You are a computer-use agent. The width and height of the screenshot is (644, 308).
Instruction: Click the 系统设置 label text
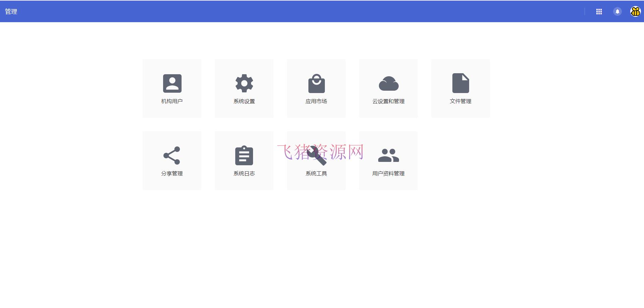tap(244, 101)
